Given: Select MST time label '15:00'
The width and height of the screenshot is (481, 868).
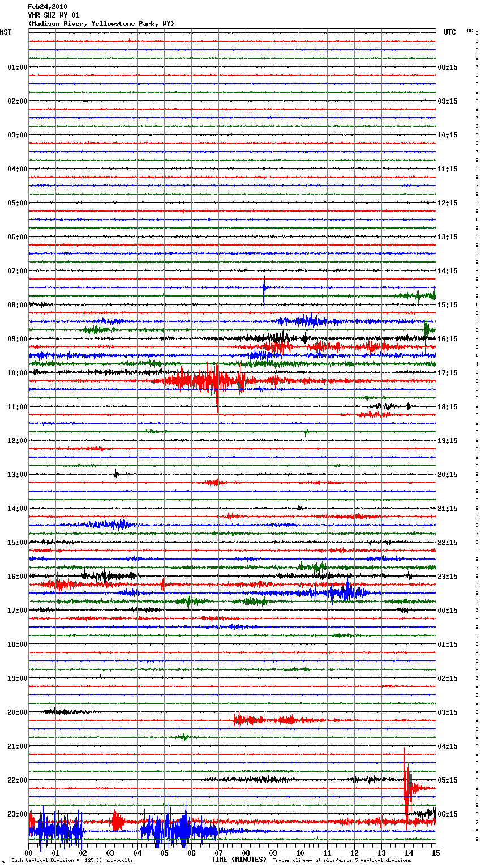Looking at the screenshot, I should click(x=18, y=543).
